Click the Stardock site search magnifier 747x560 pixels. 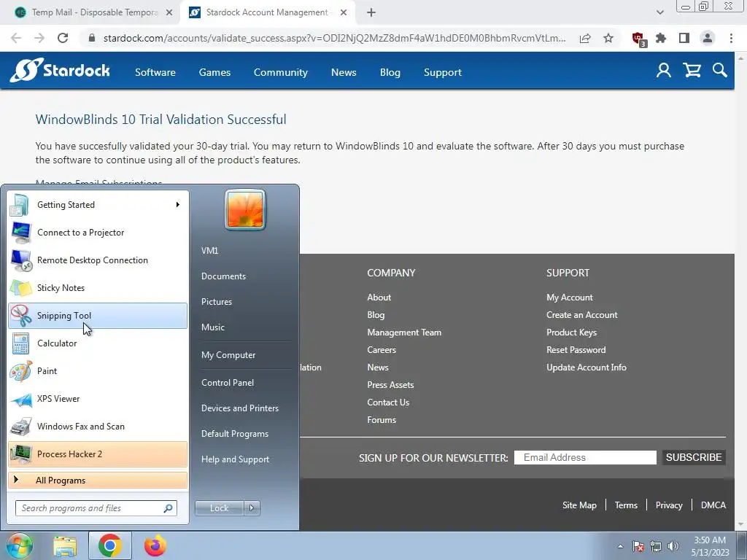[x=720, y=71]
